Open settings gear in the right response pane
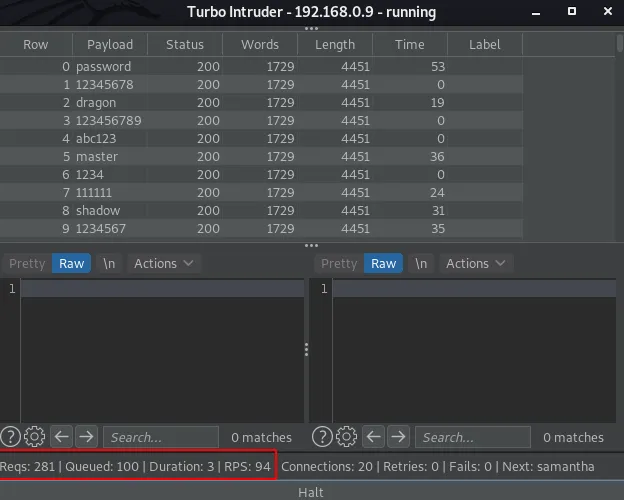 click(346, 437)
